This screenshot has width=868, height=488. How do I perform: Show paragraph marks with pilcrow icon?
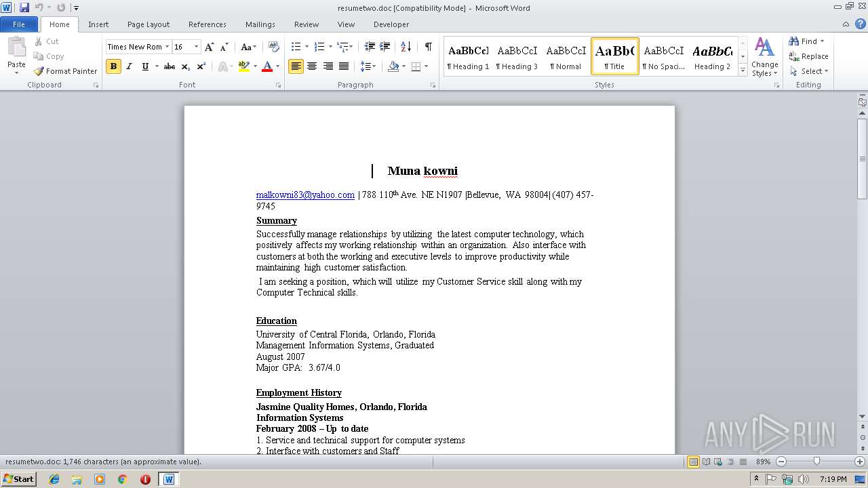tap(428, 47)
